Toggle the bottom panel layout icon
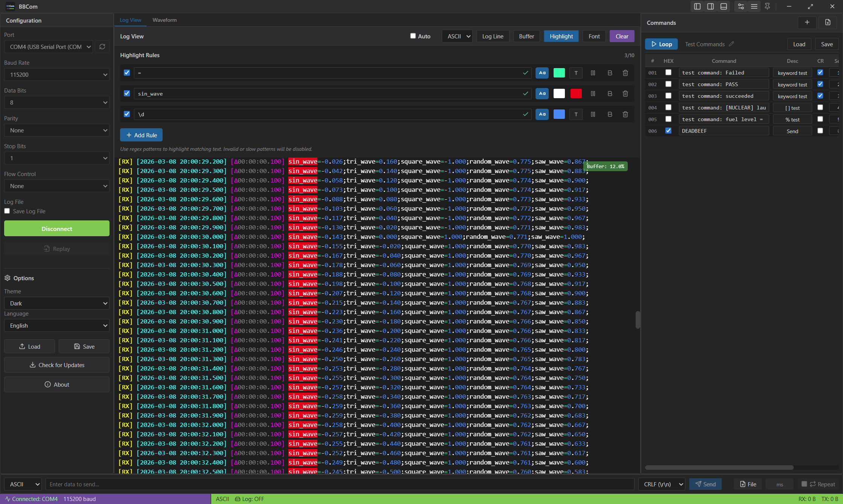The width and height of the screenshot is (843, 504). point(724,6)
